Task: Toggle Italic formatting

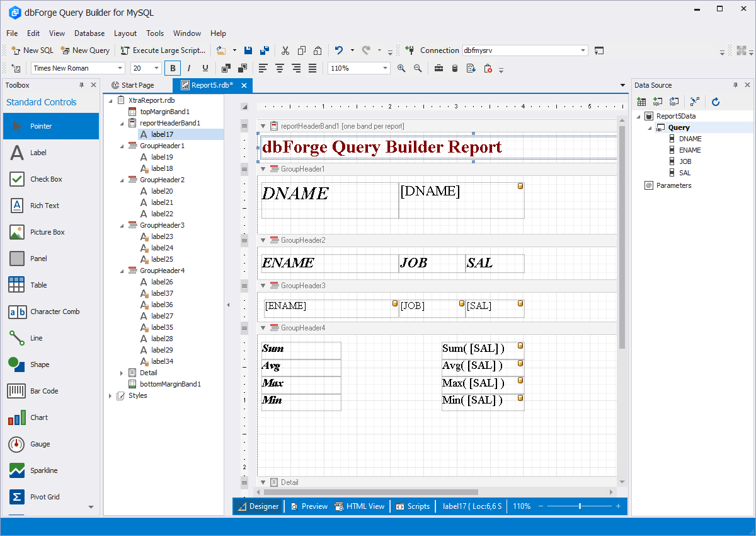Action: tap(189, 68)
